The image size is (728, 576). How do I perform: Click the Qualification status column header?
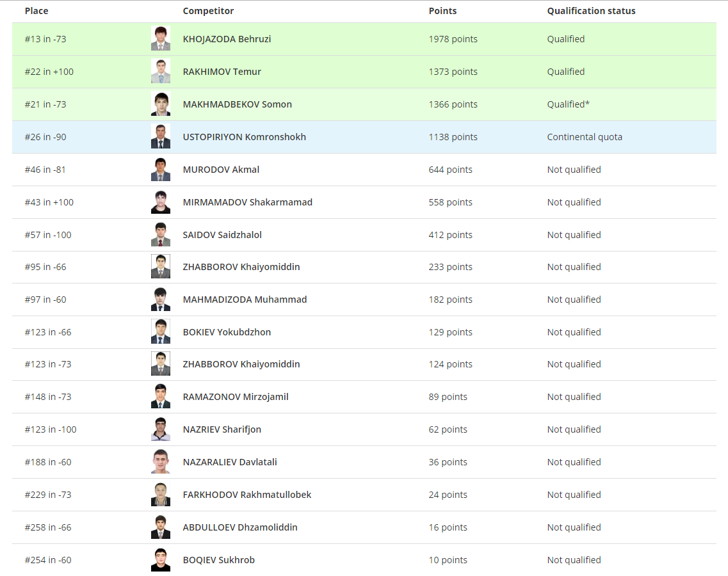(591, 11)
